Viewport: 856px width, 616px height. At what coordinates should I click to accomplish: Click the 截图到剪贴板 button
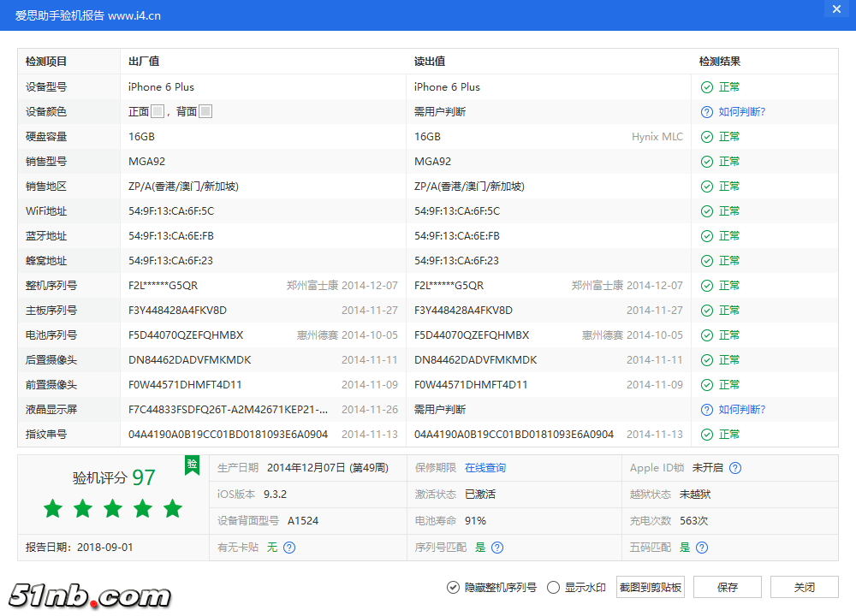pyautogui.click(x=651, y=587)
